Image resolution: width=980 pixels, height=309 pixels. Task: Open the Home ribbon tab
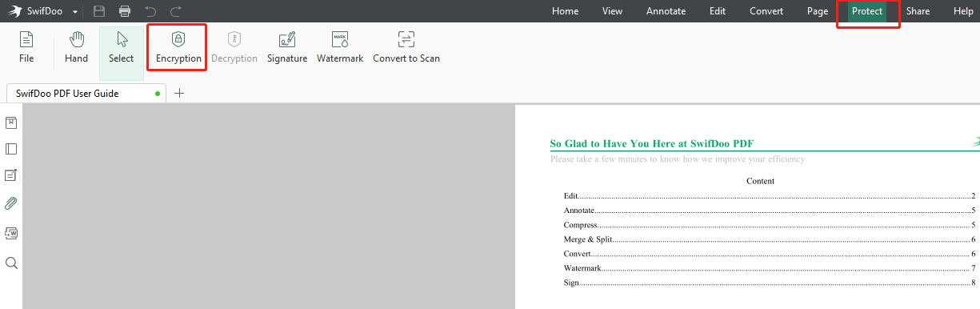coord(565,11)
